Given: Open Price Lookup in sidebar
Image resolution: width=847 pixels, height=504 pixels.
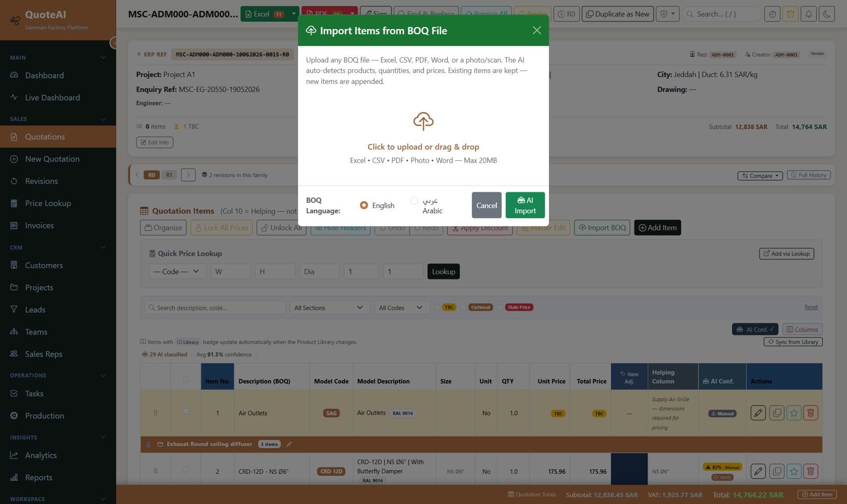Looking at the screenshot, I should click(58, 204).
